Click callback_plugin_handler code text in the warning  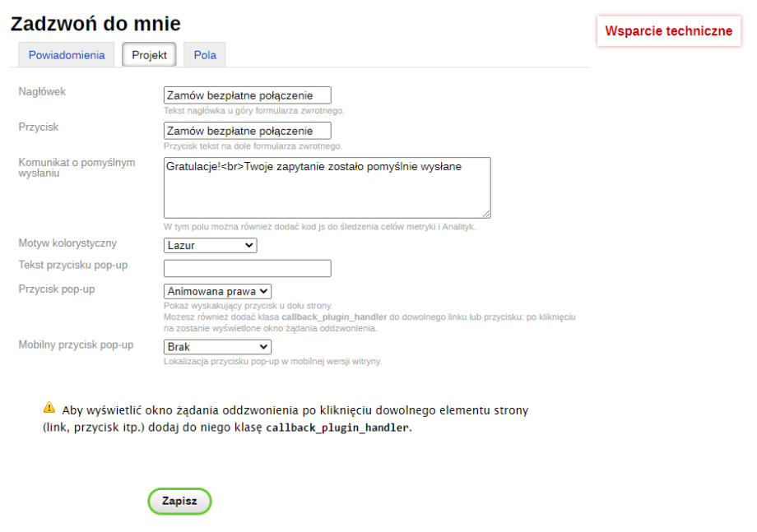coord(337,428)
